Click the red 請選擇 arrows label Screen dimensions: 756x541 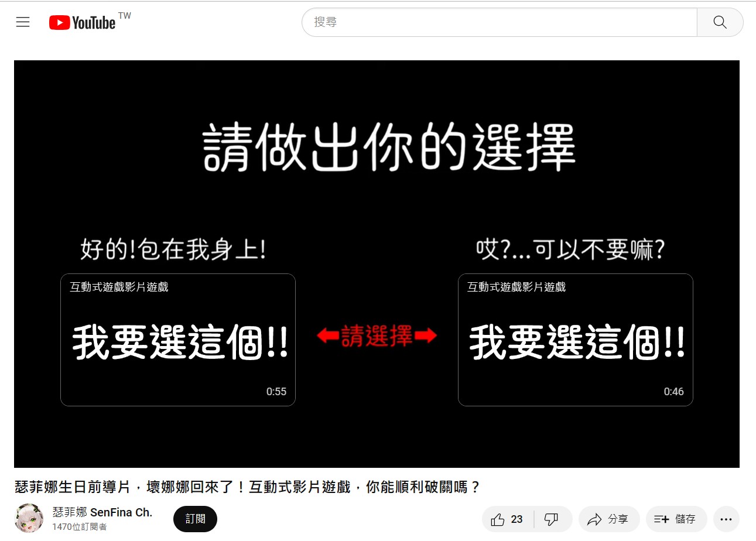[377, 335]
